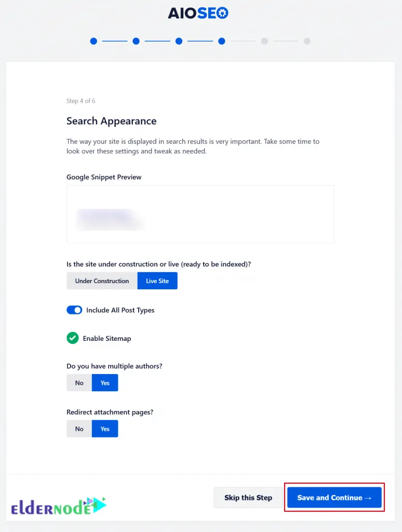Select Under Construction for site status
Viewport: 402px width, 532px height.
tap(101, 281)
